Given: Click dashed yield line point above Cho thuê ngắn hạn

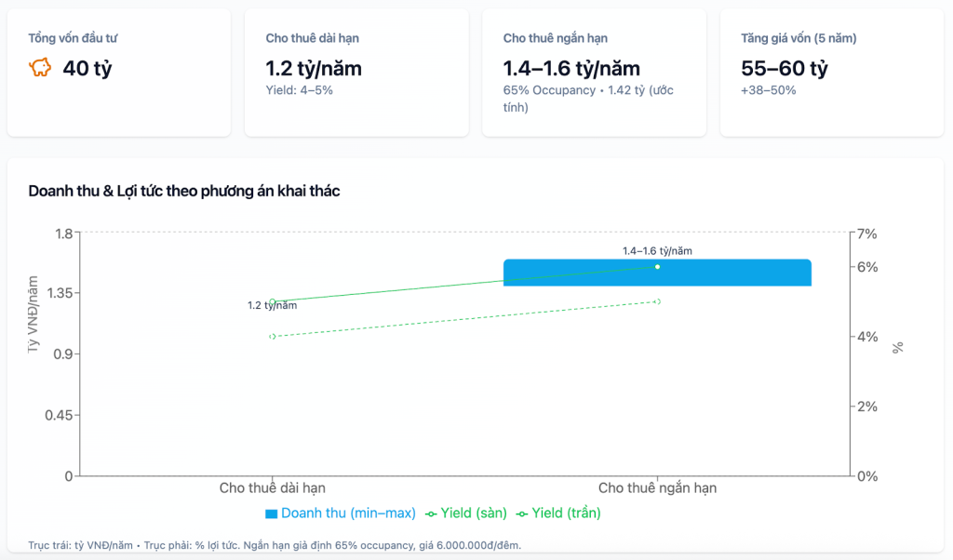Looking at the screenshot, I should pyautogui.click(x=657, y=301).
